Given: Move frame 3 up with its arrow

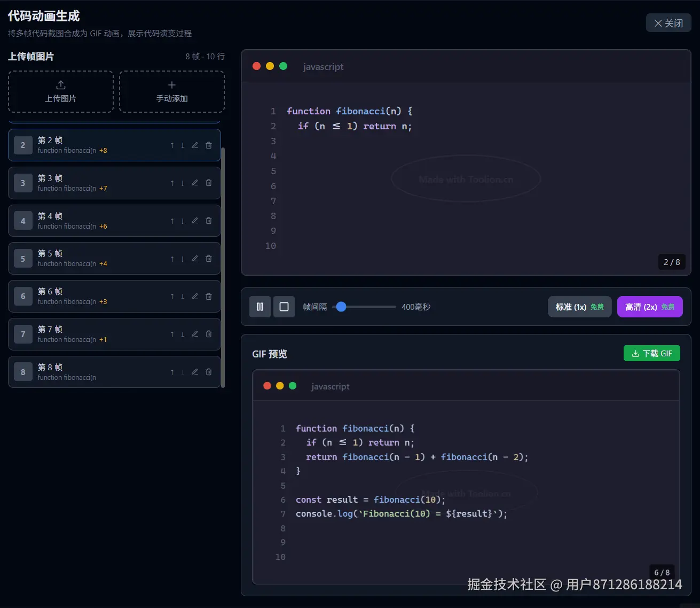Looking at the screenshot, I should pos(172,183).
